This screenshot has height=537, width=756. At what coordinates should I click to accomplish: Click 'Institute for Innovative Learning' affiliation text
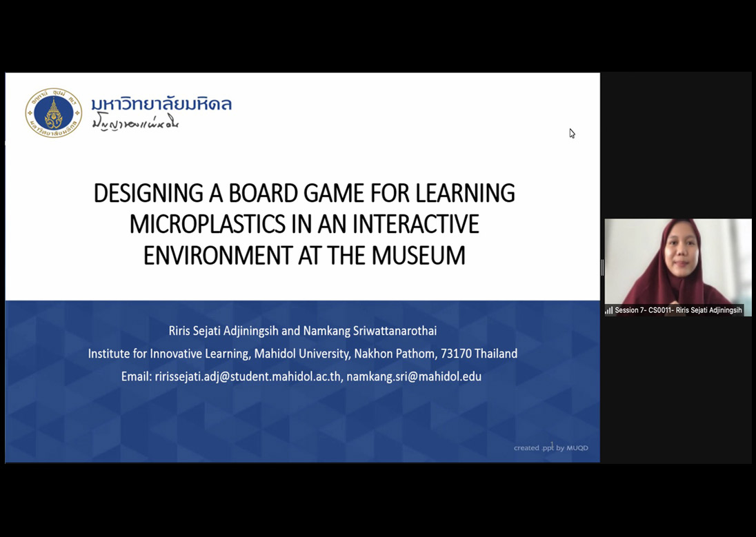coord(168,354)
